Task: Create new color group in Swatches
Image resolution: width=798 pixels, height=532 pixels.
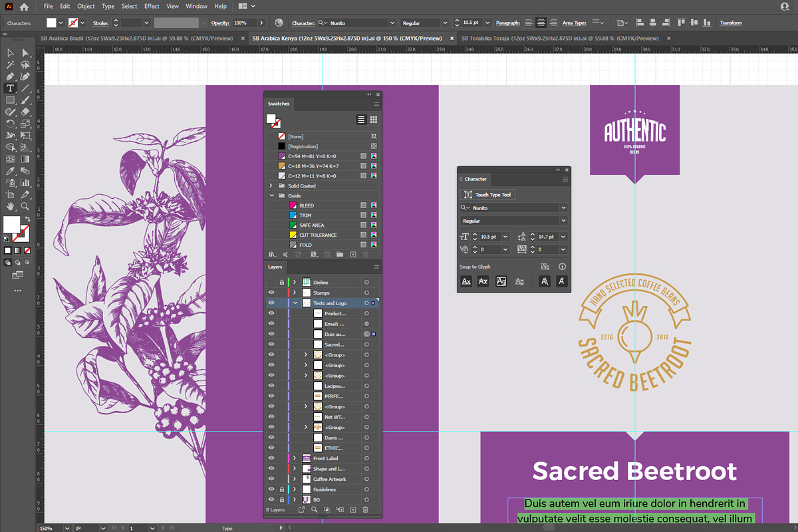Action: point(339,254)
